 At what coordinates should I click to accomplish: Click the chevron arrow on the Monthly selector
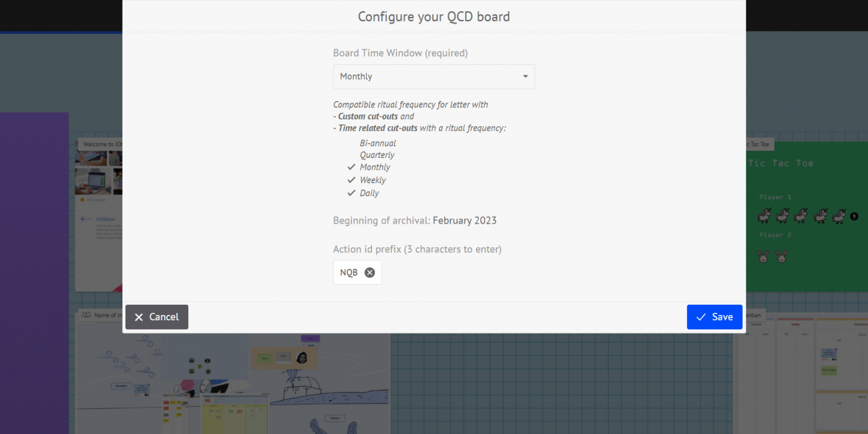click(525, 76)
